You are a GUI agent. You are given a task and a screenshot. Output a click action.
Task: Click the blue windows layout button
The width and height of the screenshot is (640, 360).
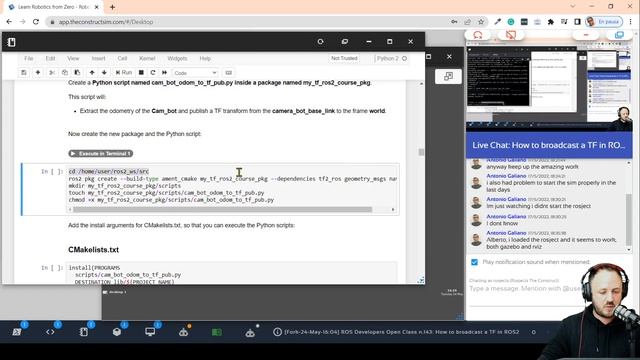tap(619, 35)
